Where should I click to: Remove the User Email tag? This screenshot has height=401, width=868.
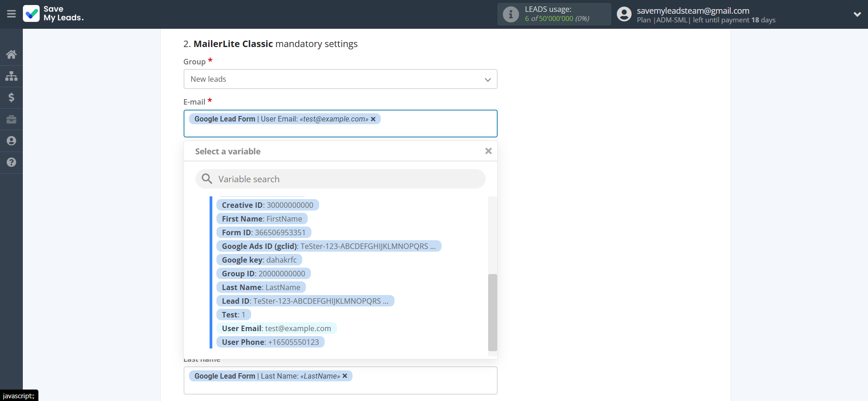[373, 119]
